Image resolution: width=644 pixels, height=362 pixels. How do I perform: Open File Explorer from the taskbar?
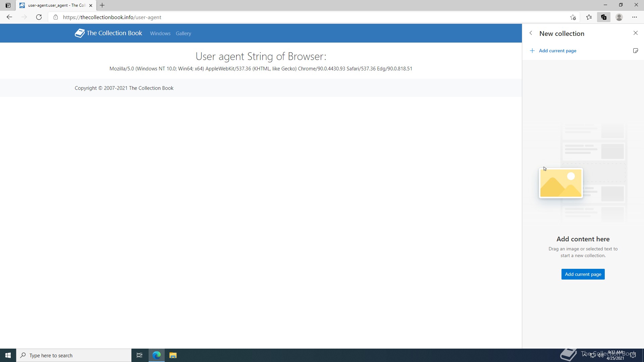[x=173, y=355]
